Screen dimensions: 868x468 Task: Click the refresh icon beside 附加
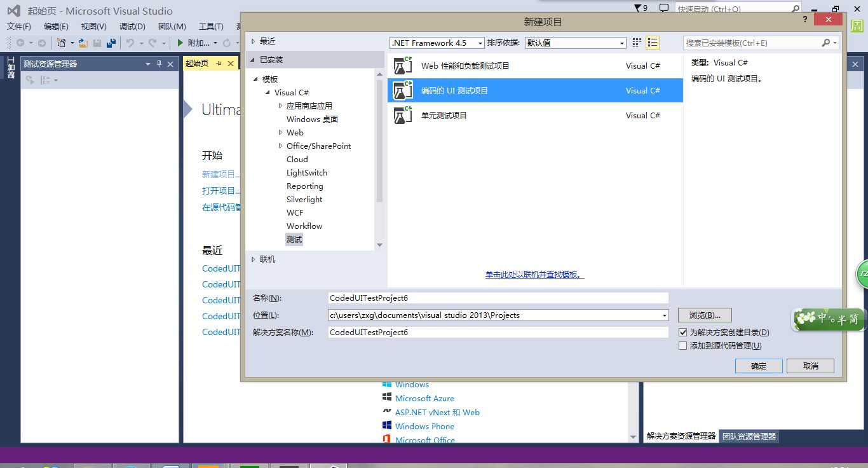pyautogui.click(x=227, y=43)
